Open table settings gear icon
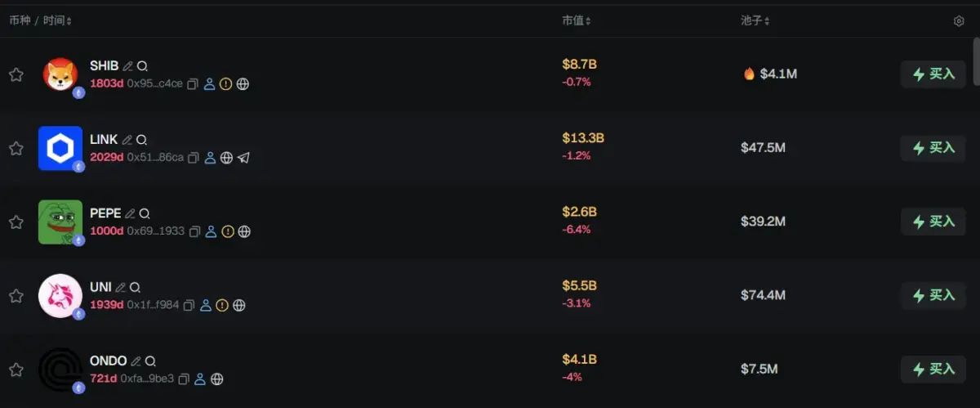The height and width of the screenshot is (408, 980). click(959, 21)
